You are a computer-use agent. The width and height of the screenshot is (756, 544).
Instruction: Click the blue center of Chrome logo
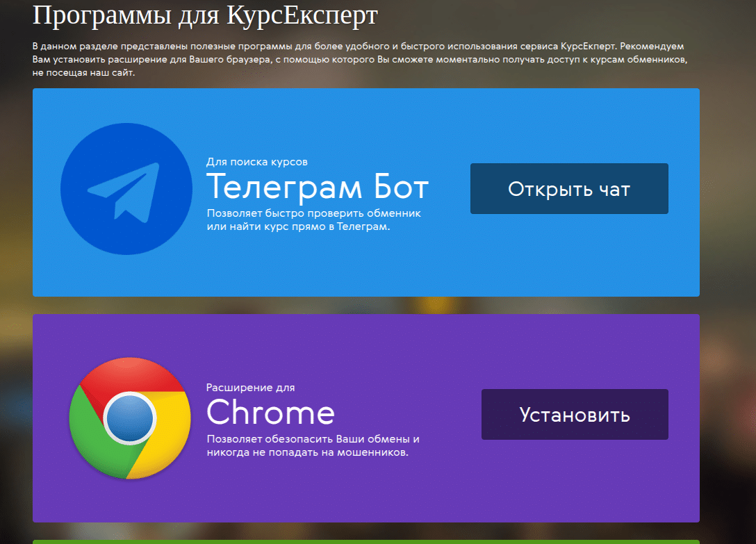(129, 417)
